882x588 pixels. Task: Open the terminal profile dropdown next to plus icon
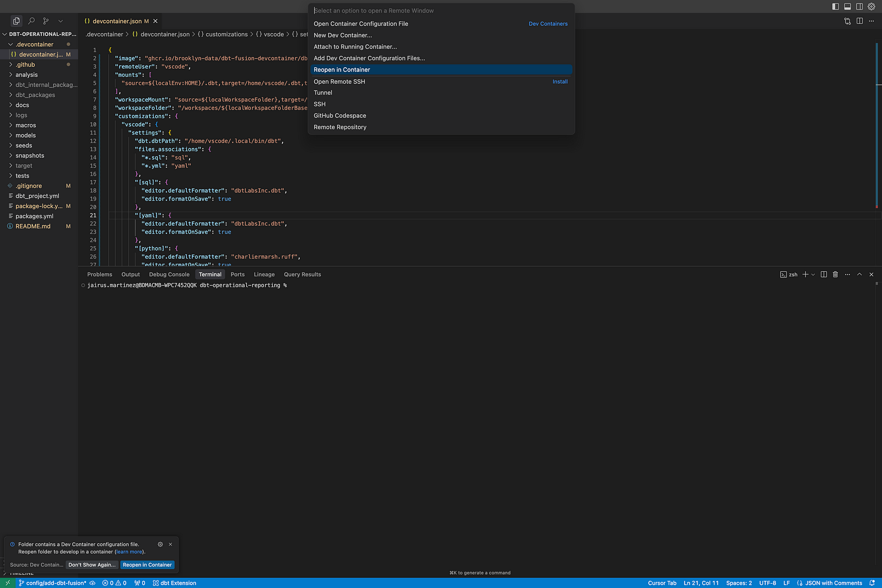point(813,274)
